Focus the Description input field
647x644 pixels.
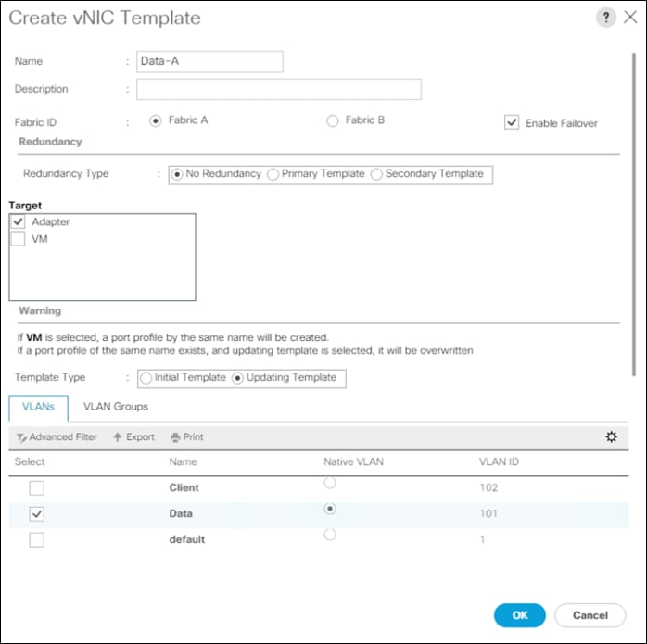279,89
